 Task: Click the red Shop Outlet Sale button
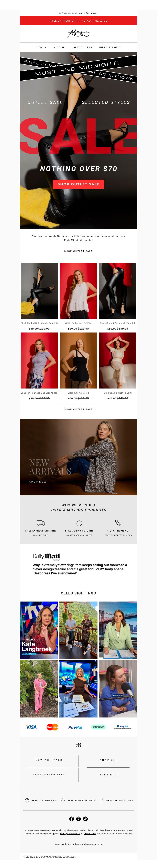[x=78, y=184]
